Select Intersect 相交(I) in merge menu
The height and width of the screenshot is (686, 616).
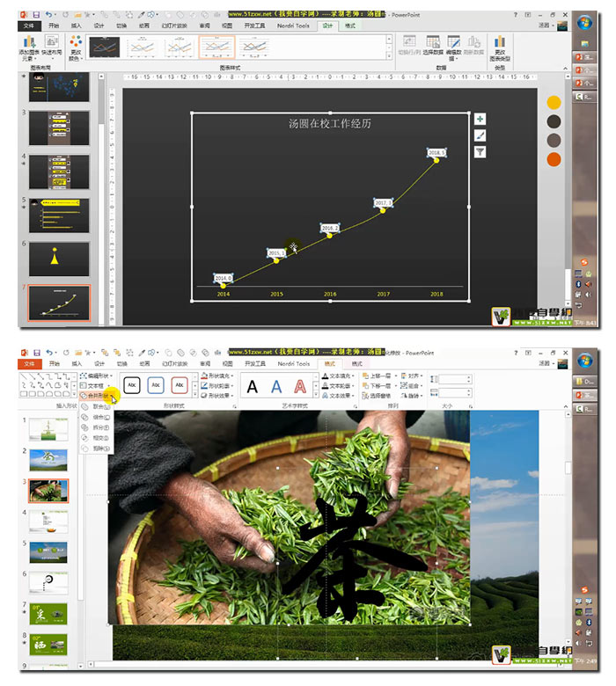click(x=96, y=438)
